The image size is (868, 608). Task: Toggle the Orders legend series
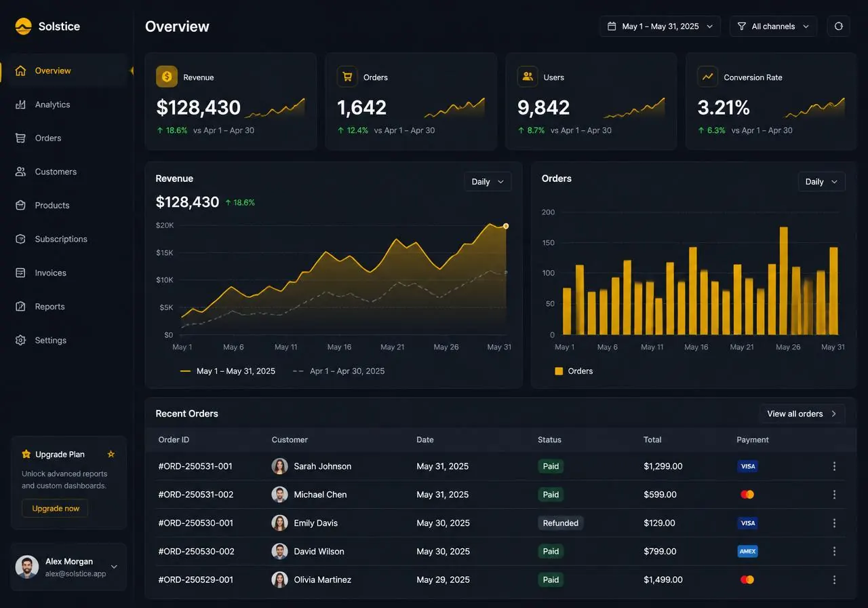click(x=574, y=371)
